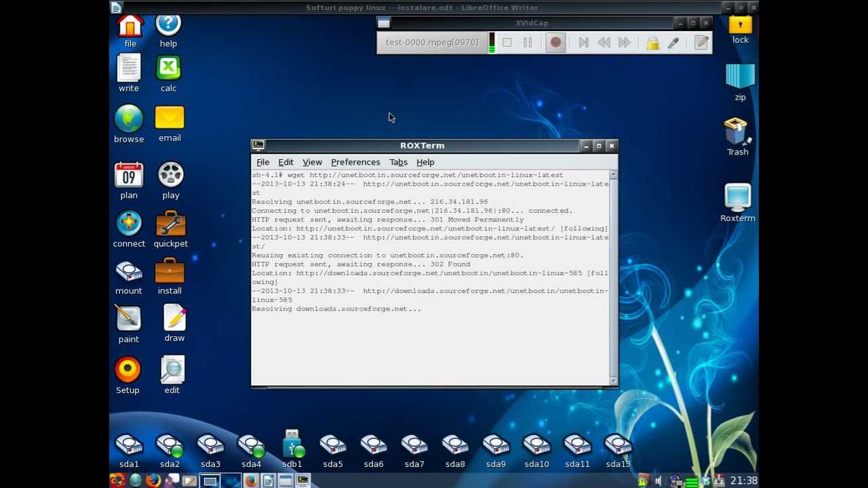The image size is (868, 488).
Task: Open the sda2 drive icon
Action: (x=170, y=450)
